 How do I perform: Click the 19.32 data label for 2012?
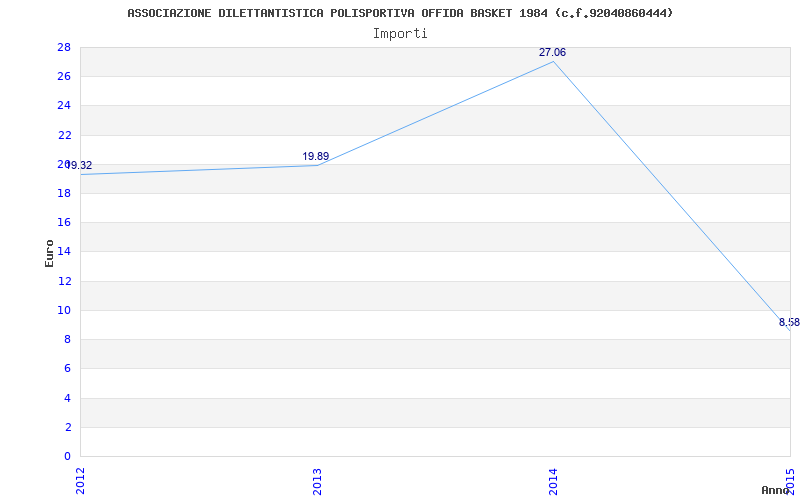(79, 166)
